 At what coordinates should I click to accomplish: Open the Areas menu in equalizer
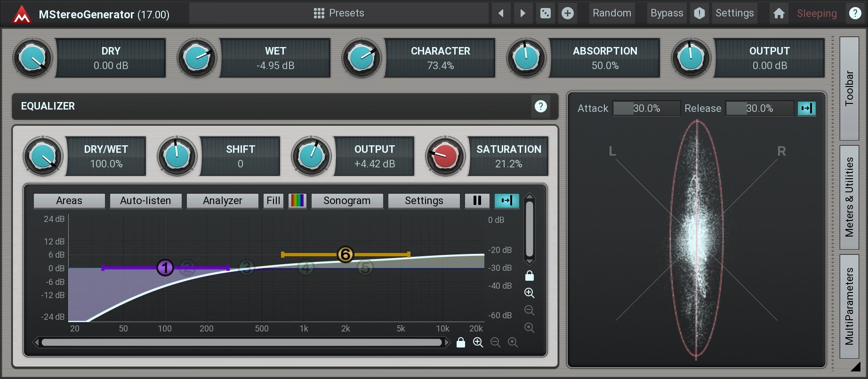69,201
